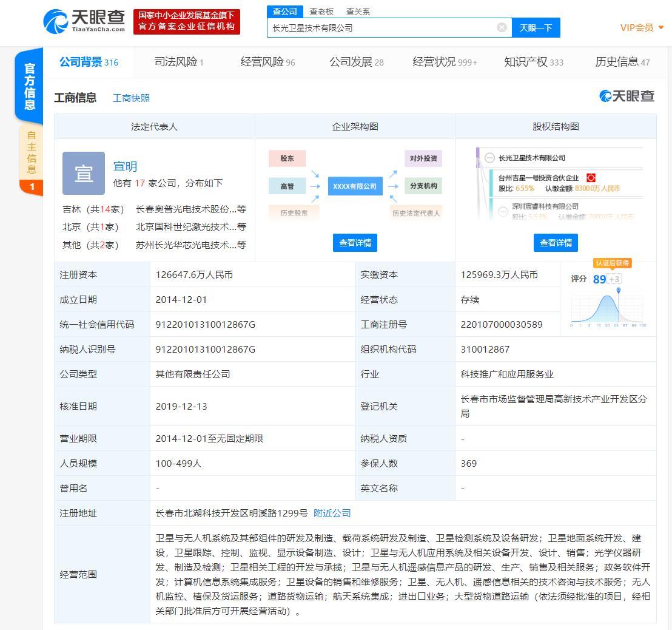Click the orange 认证后获得 tag

(x=614, y=265)
